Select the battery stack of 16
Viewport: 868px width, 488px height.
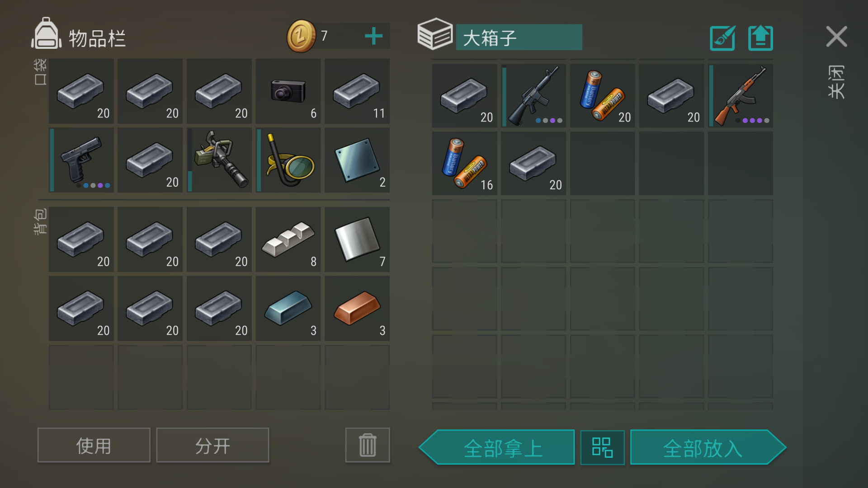[x=464, y=164]
